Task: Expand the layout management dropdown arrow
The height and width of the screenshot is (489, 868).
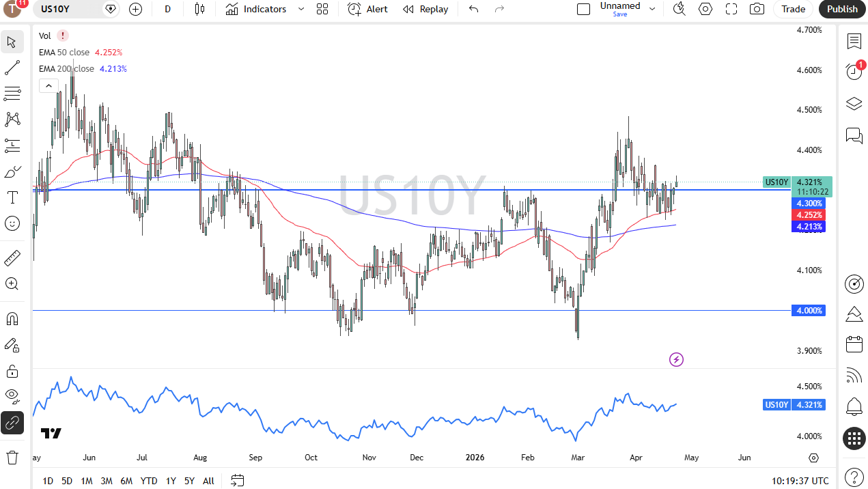Action: click(x=652, y=9)
